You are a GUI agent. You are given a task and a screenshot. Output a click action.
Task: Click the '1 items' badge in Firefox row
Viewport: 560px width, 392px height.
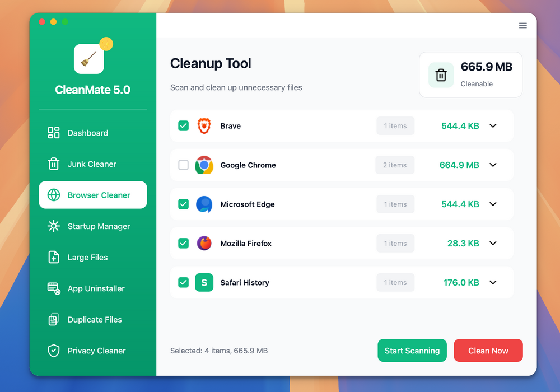(x=395, y=243)
